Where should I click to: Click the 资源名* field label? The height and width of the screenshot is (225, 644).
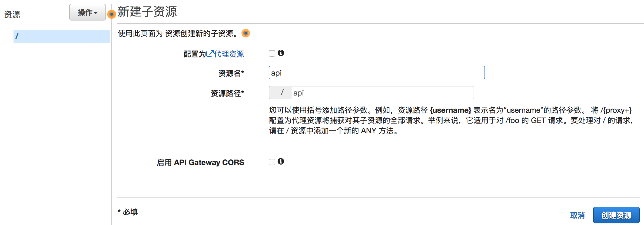point(231,73)
